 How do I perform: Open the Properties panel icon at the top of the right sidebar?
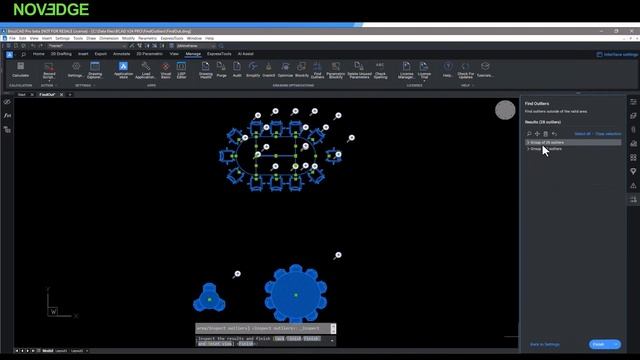tap(633, 102)
